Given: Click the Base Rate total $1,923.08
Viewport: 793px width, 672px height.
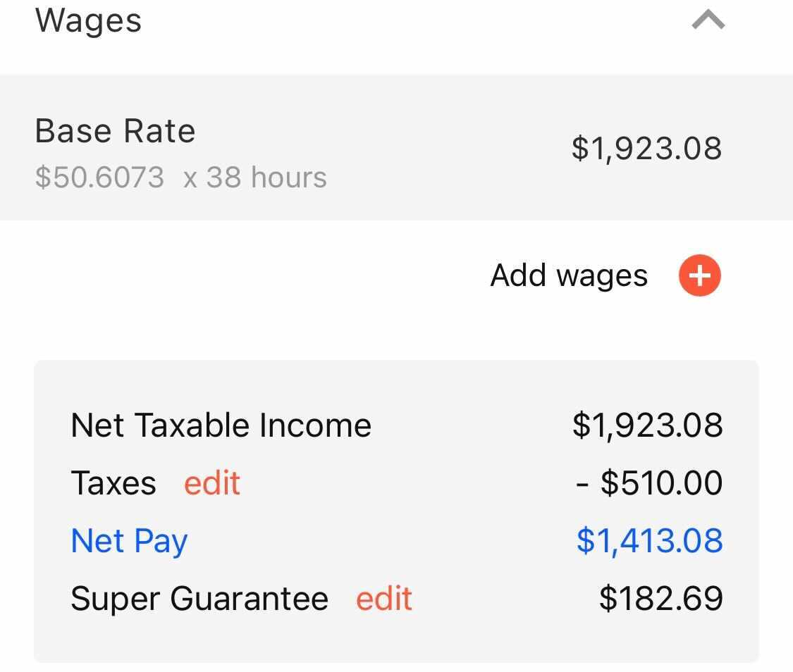Looking at the screenshot, I should pos(646,149).
